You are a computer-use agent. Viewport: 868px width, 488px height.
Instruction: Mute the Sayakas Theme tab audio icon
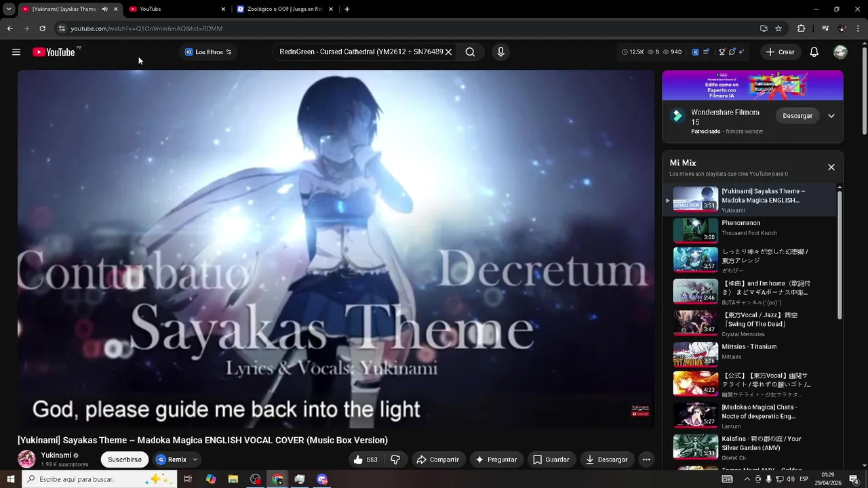pyautogui.click(x=104, y=9)
